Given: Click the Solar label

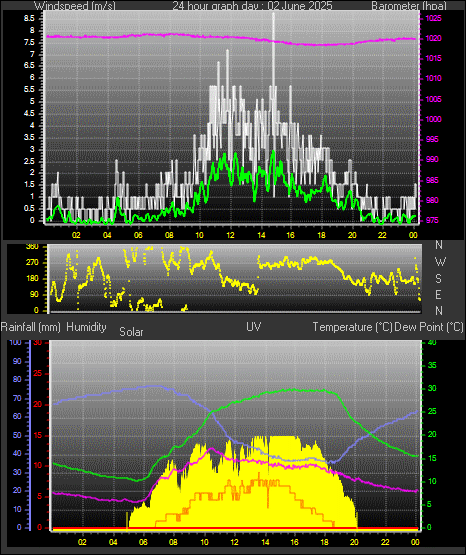Looking at the screenshot, I should click(131, 332).
